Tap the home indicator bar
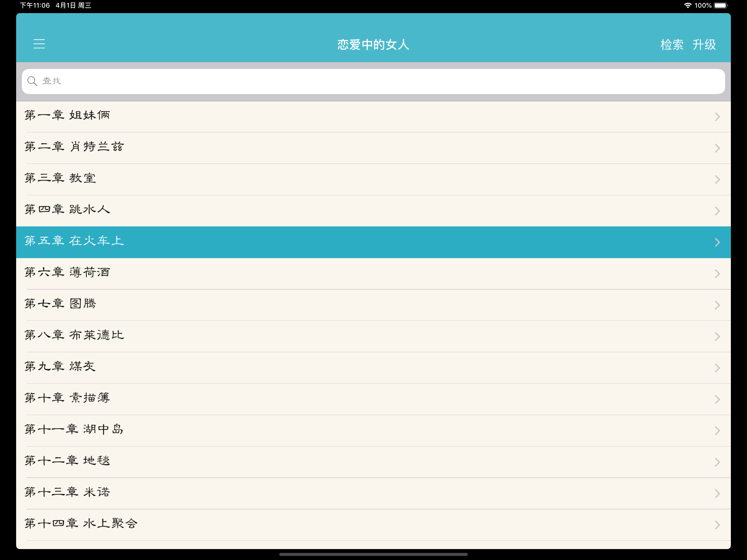This screenshot has height=560, width=747. click(x=373, y=554)
